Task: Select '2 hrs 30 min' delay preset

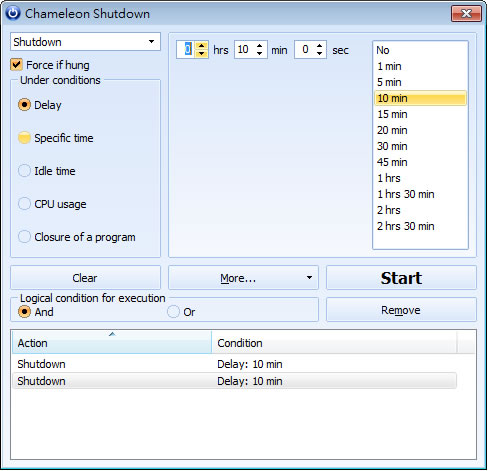Action: point(420,226)
